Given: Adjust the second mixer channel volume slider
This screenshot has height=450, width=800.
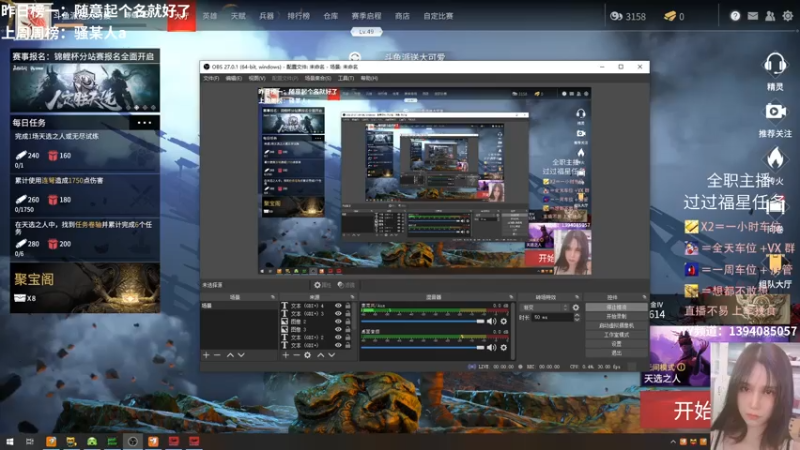Looking at the screenshot, I should pyautogui.click(x=422, y=347).
